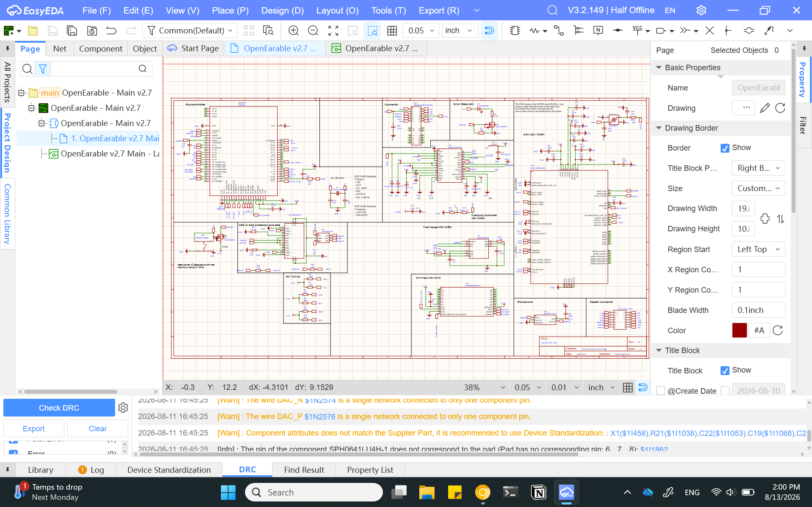Switch to the Net tab

pyautogui.click(x=60, y=49)
